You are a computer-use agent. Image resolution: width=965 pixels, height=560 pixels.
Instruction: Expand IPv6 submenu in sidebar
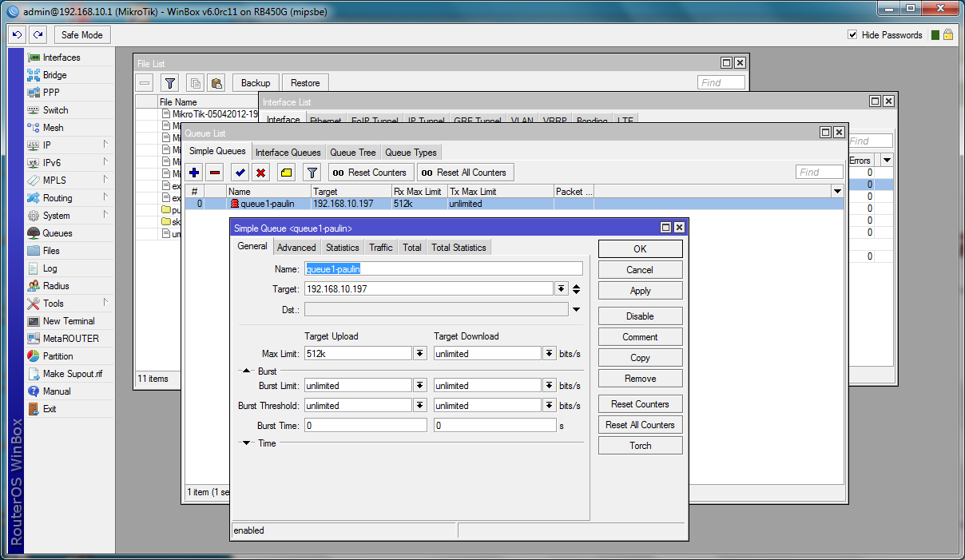pyautogui.click(x=105, y=163)
